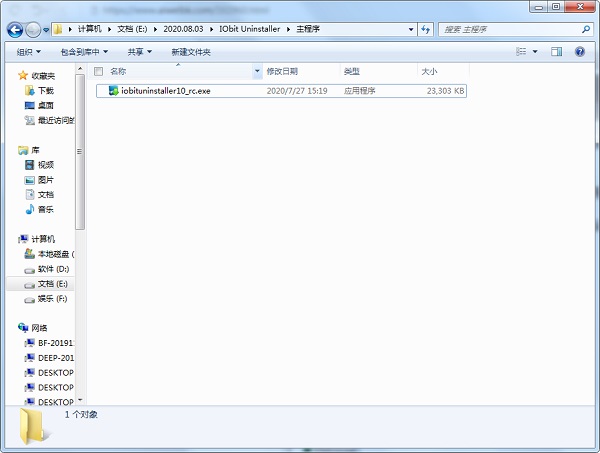The image size is (600, 453).
Task: Tick the select-all checkbox in header
Action: (x=98, y=71)
